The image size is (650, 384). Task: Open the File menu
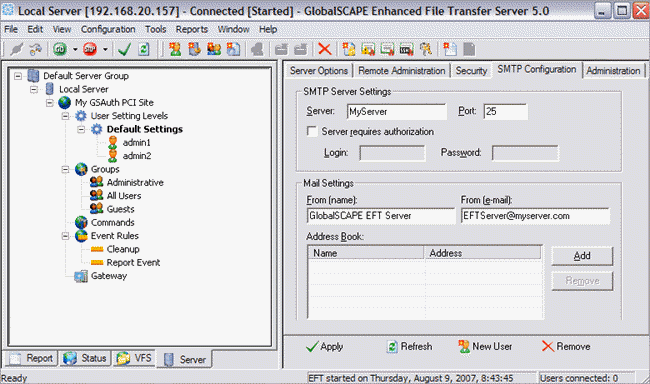pos(11,29)
